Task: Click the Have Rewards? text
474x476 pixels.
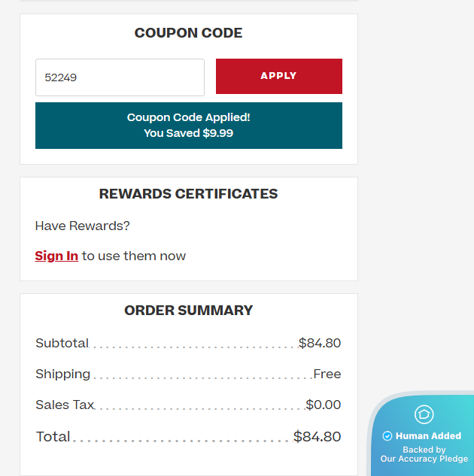Action: 82,226
